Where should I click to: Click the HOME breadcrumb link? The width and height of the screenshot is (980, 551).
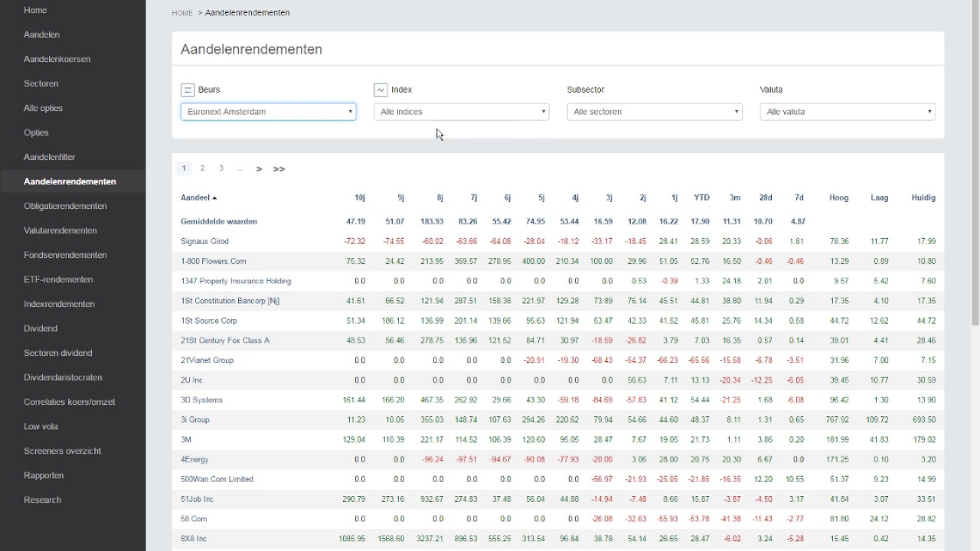click(182, 13)
